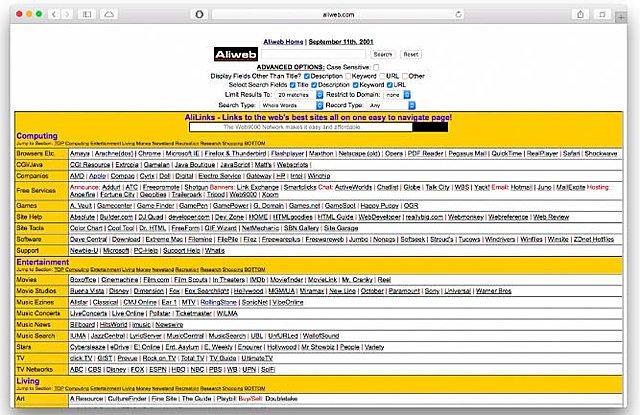Go forward with the browser forward arrow
Image resolution: width=640 pixels, height=415 pixels.
point(67,14)
